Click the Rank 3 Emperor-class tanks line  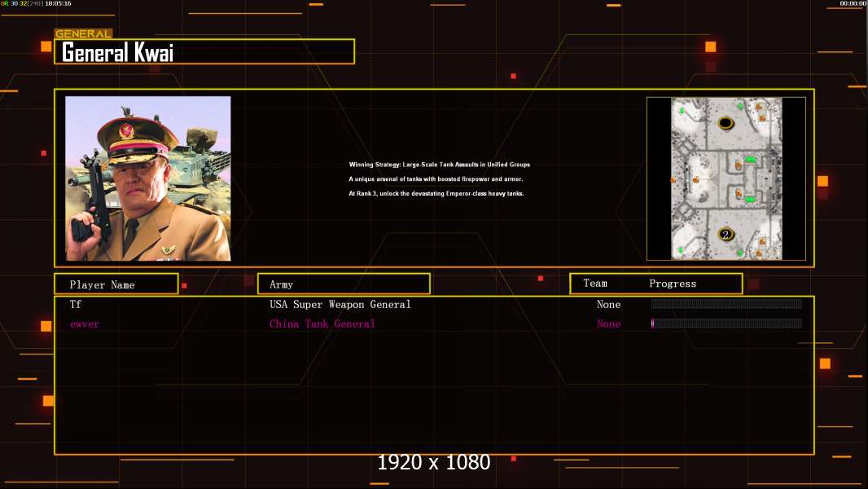436,193
